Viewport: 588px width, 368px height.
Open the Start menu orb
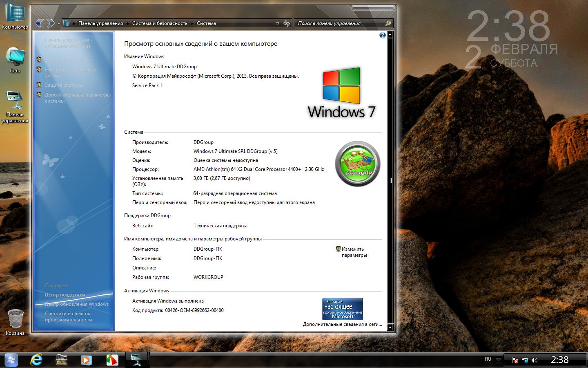pos(11,360)
